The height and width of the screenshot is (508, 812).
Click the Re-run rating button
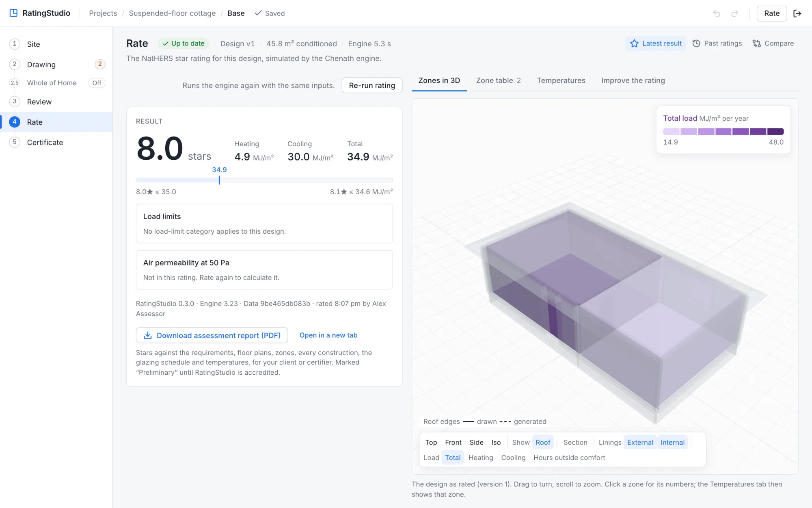[372, 85]
